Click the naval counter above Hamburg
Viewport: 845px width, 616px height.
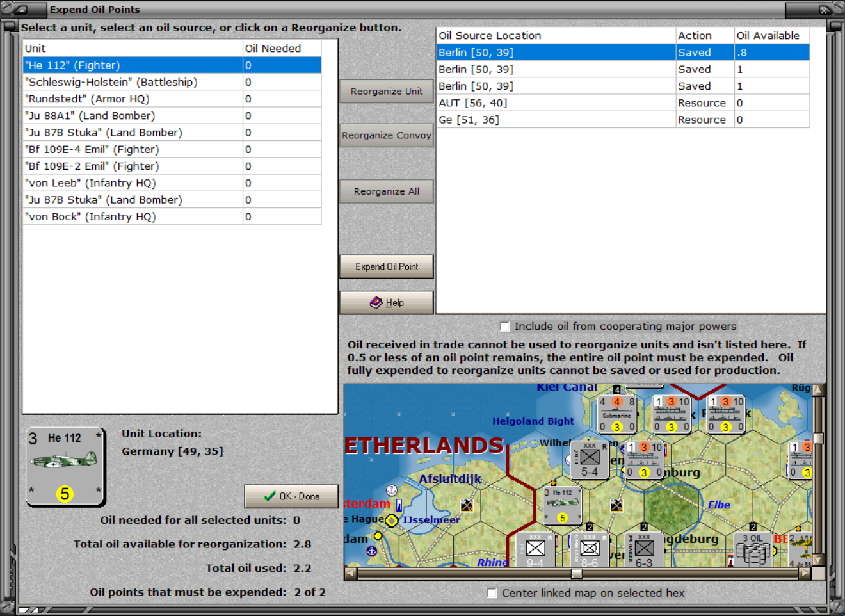click(644, 460)
